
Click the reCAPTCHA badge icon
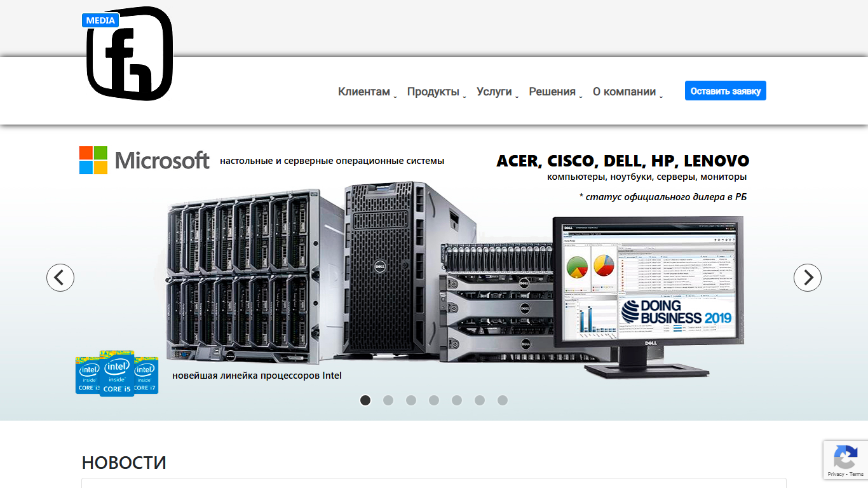click(x=845, y=457)
